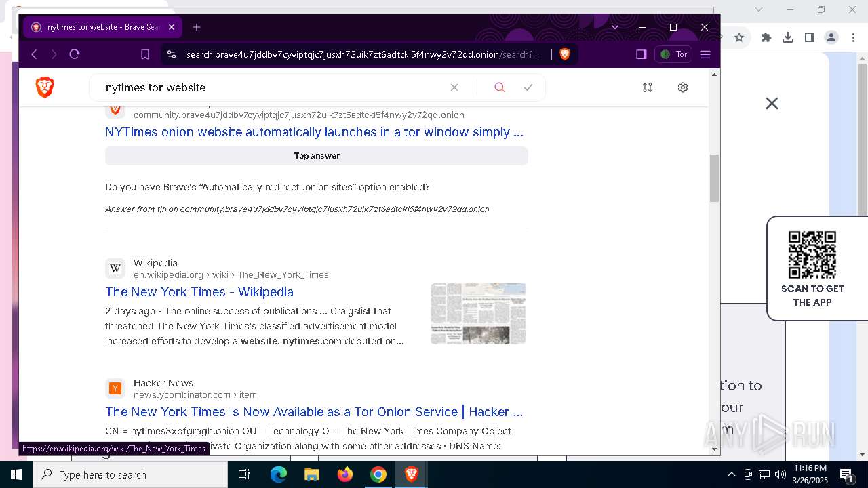The width and height of the screenshot is (868, 488).
Task: Expand Chrome tab search chevron
Action: pos(759,9)
